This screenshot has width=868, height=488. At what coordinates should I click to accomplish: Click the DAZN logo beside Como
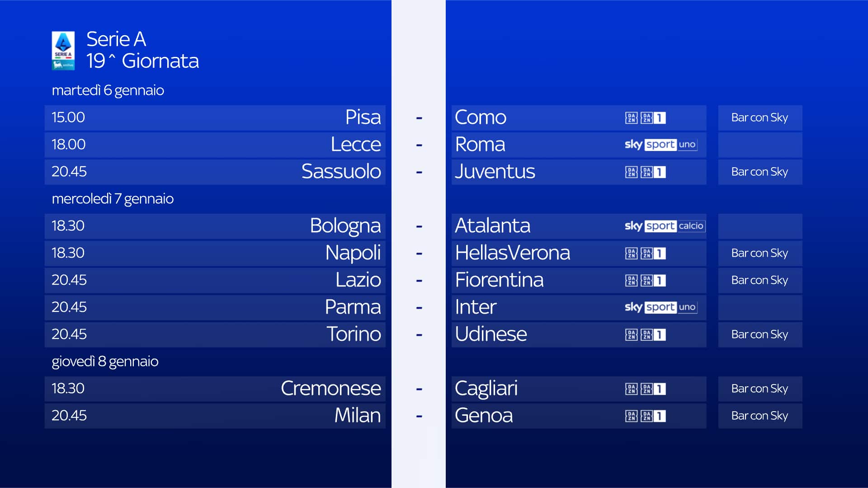pos(631,118)
